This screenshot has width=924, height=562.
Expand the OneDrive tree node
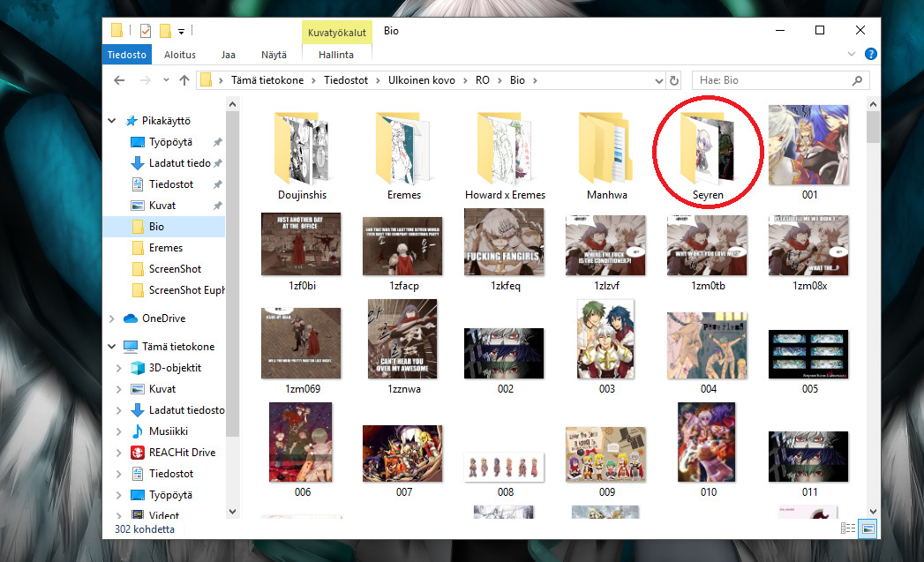click(111, 318)
